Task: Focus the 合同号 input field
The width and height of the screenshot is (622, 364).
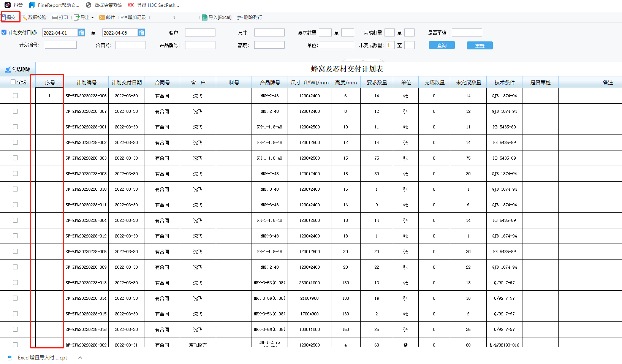Action: [x=131, y=45]
